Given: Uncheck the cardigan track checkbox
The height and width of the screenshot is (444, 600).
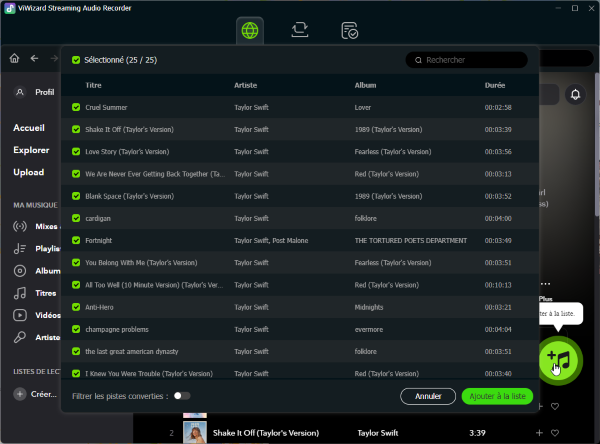Looking at the screenshot, I should (76, 218).
